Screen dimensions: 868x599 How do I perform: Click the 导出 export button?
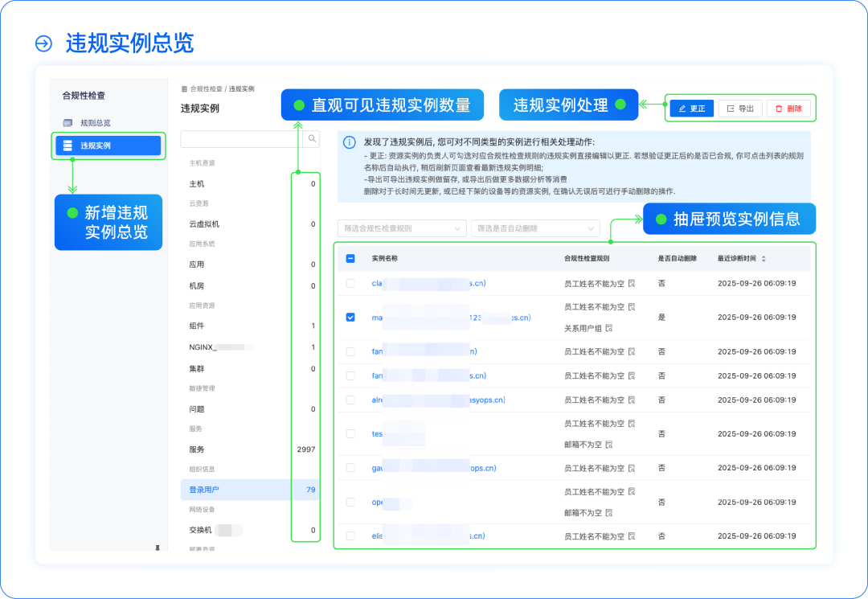point(739,108)
